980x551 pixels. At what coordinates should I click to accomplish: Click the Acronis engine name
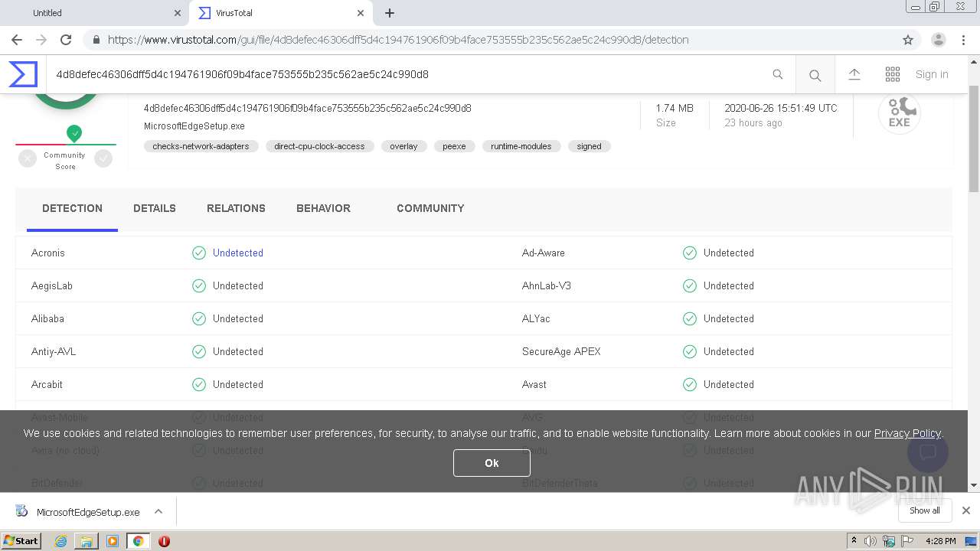tap(48, 253)
